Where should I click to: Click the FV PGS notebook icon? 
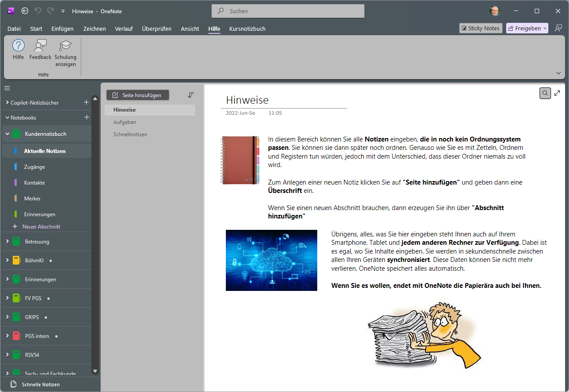pyautogui.click(x=16, y=298)
